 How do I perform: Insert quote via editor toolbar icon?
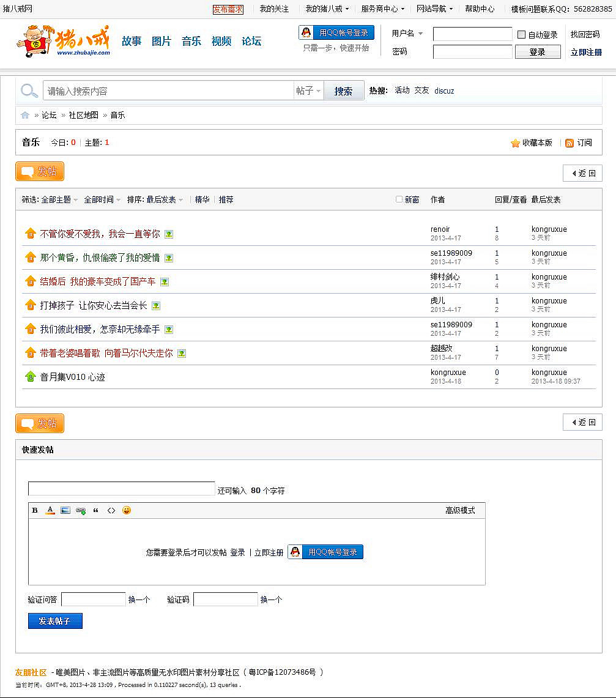(x=95, y=511)
